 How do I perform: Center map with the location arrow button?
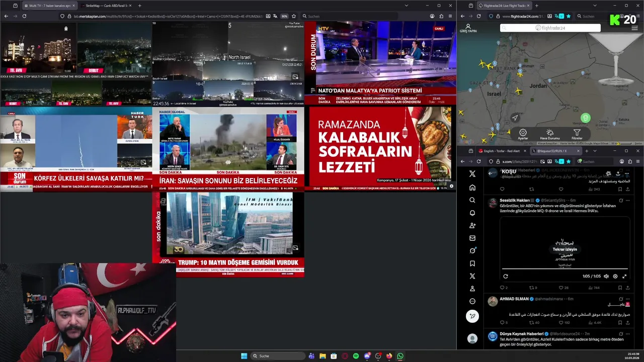click(515, 118)
